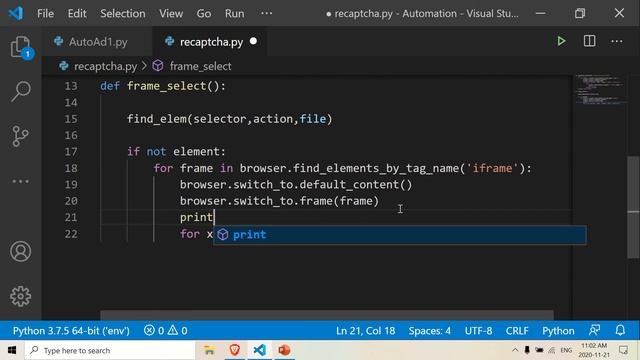640x360 pixels.
Task: Run Python file with play button
Action: click(x=561, y=41)
